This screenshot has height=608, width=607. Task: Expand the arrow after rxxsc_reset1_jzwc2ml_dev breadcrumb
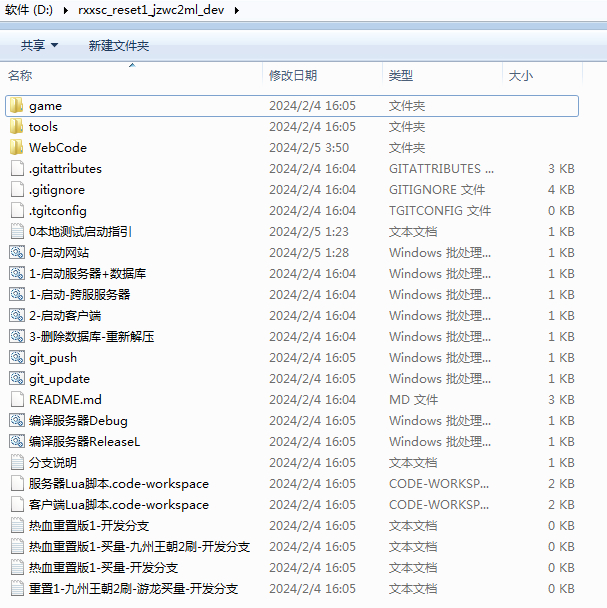[237, 10]
